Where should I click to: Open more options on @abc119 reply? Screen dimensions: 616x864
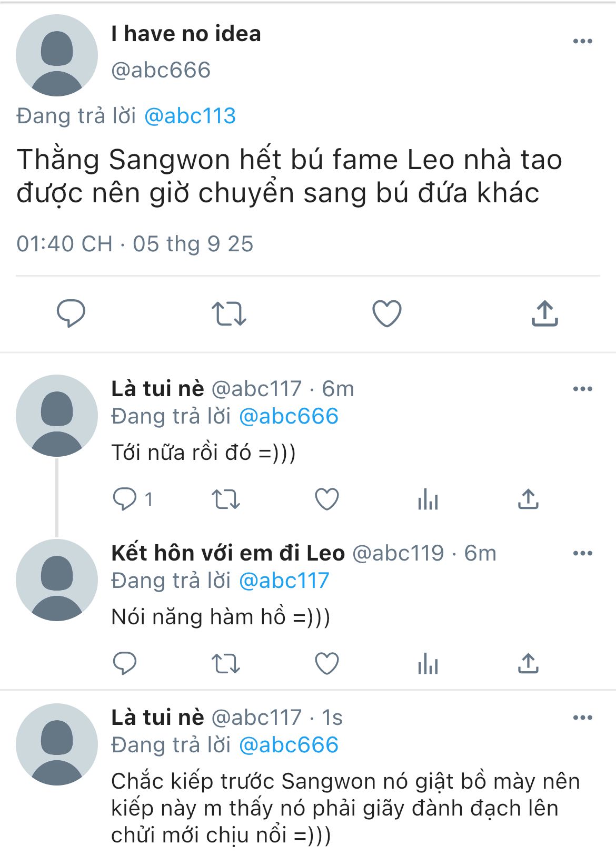582,553
